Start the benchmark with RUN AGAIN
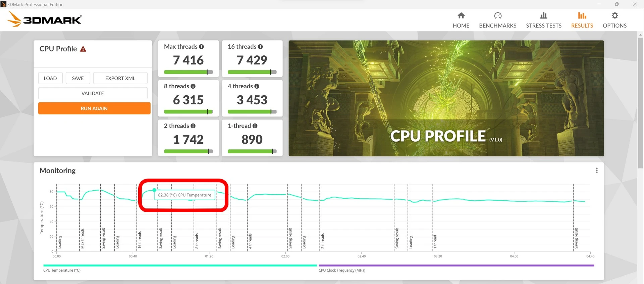The height and width of the screenshot is (284, 644). pyautogui.click(x=94, y=108)
